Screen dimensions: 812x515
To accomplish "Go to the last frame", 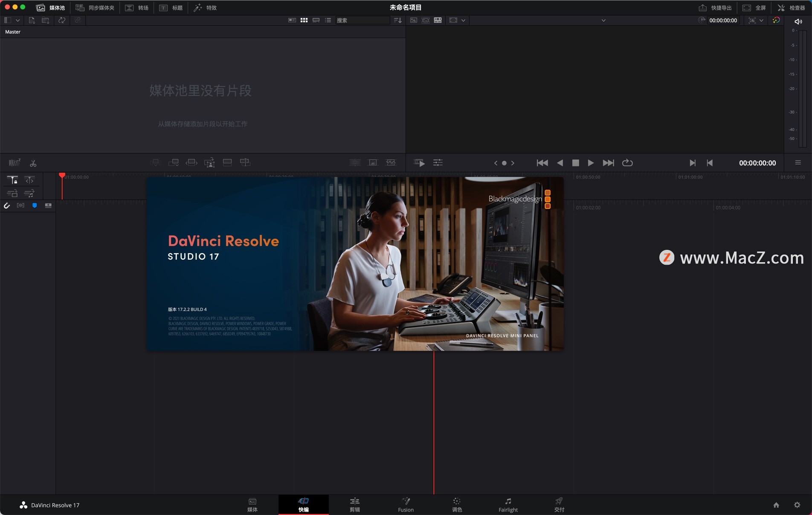I will click(x=609, y=163).
